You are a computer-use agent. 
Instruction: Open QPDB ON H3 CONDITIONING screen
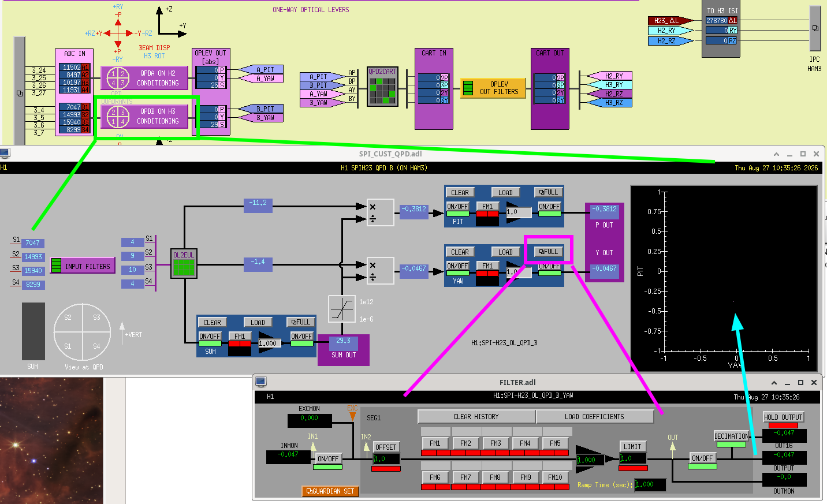click(x=144, y=116)
